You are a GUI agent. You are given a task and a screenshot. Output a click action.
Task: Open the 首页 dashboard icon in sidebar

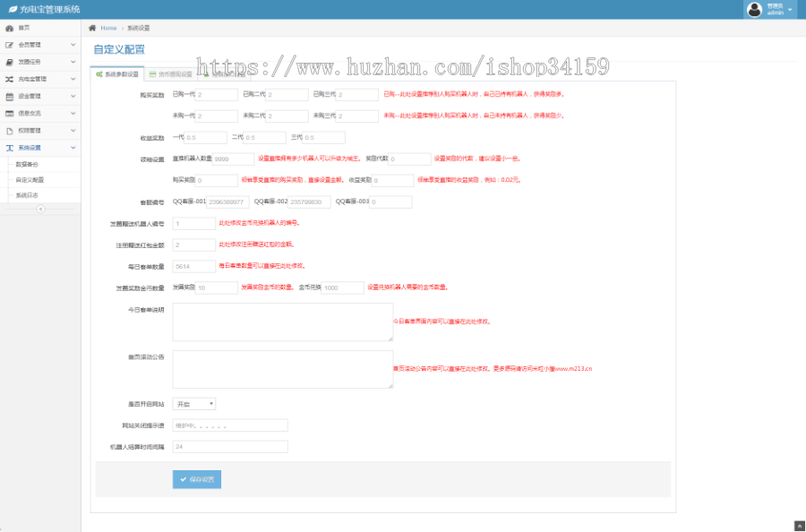9,28
